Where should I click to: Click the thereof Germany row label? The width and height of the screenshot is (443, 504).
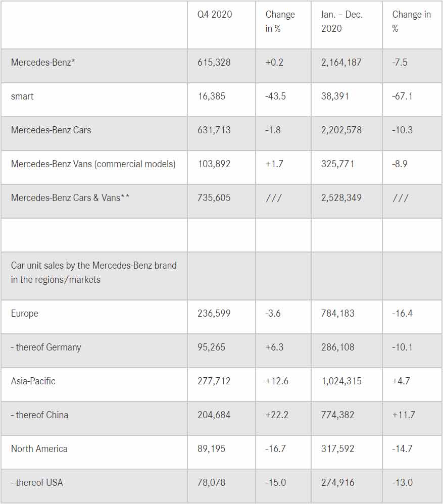point(46,347)
